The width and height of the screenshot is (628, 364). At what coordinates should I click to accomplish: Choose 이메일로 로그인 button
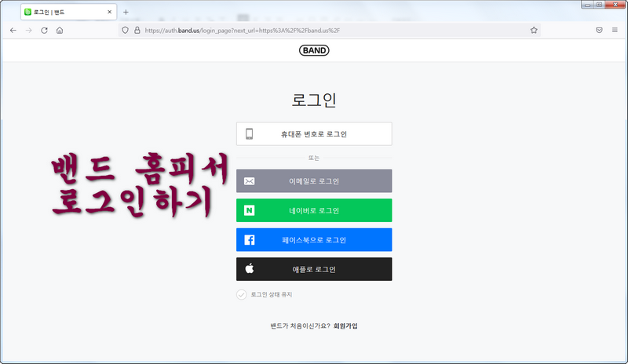point(314,181)
